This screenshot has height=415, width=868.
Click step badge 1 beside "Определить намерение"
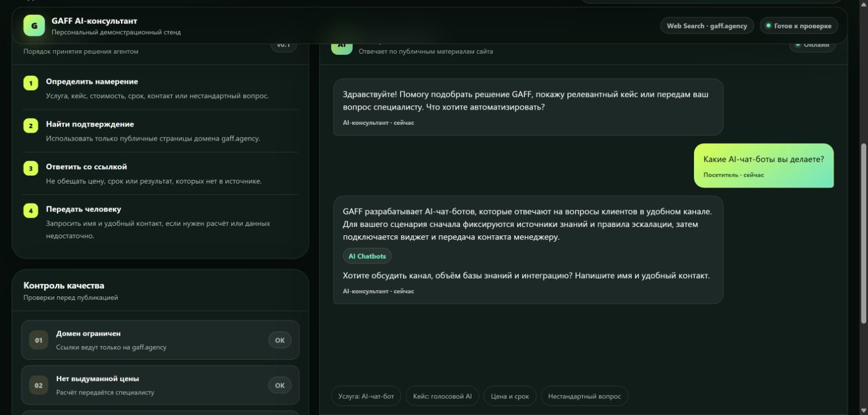pos(31,83)
